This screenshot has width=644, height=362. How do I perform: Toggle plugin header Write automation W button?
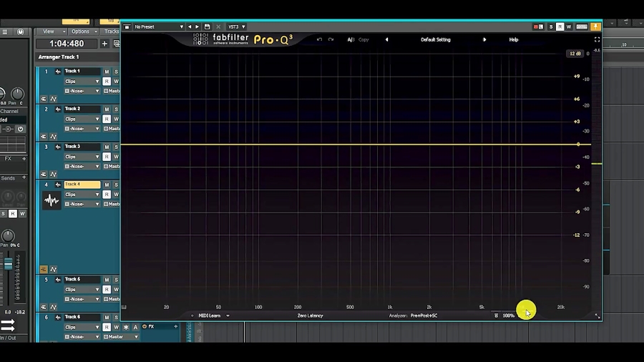(569, 26)
